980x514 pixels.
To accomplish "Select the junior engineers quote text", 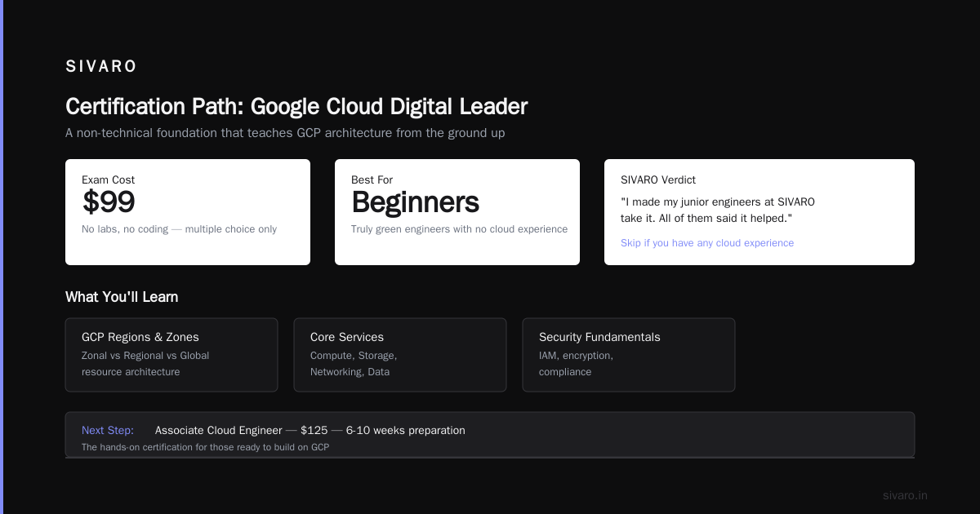I will [718, 210].
